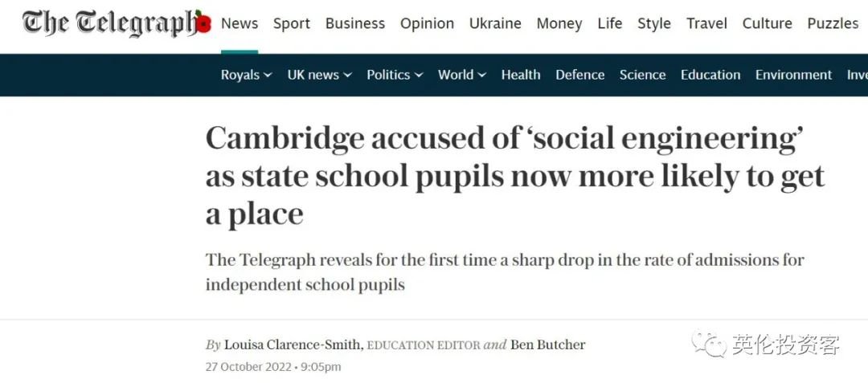Image resolution: width=868 pixels, height=383 pixels.
Task: Click the WeChat watermark icon
Action: point(710,344)
